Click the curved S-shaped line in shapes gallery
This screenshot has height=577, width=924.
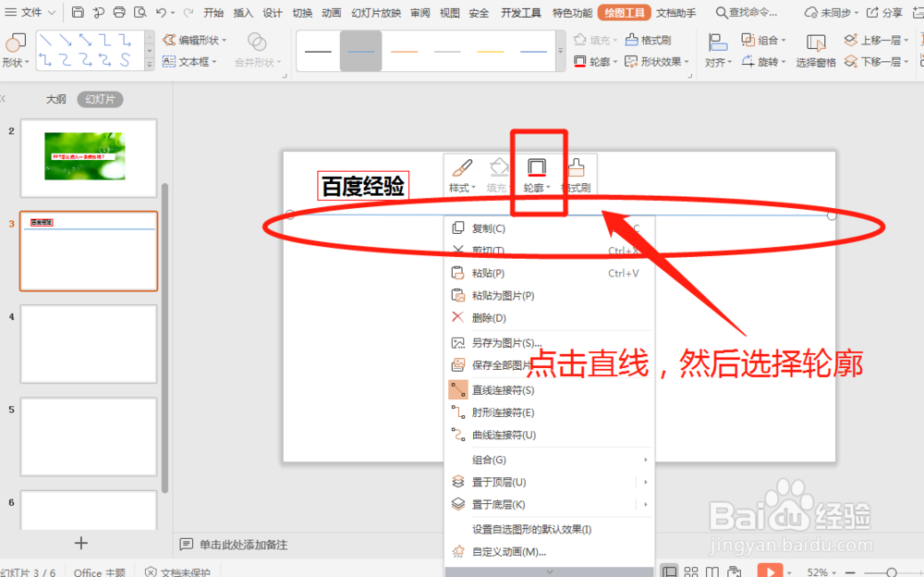tap(125, 59)
